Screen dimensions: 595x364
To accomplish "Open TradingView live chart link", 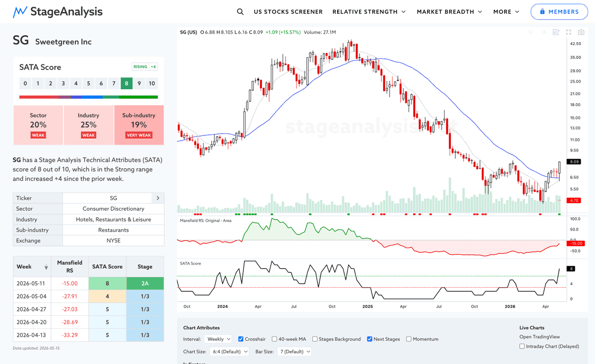I will click(x=540, y=337).
